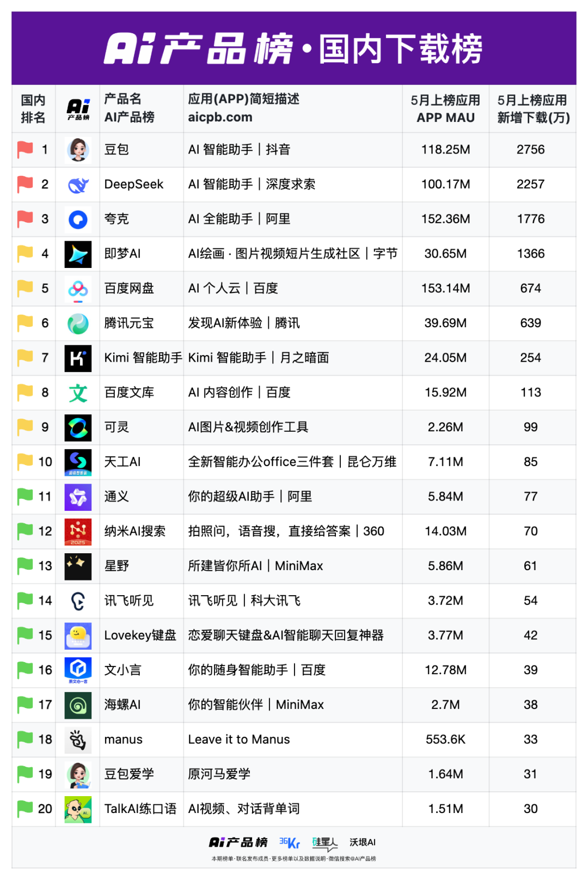Click the manus hand icon
588x880 pixels.
(78, 740)
